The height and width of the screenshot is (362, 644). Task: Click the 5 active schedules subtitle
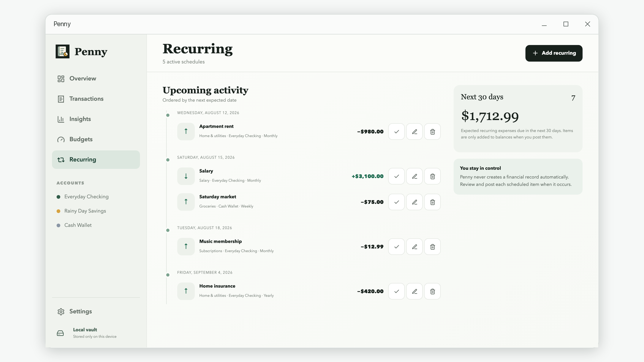(183, 62)
